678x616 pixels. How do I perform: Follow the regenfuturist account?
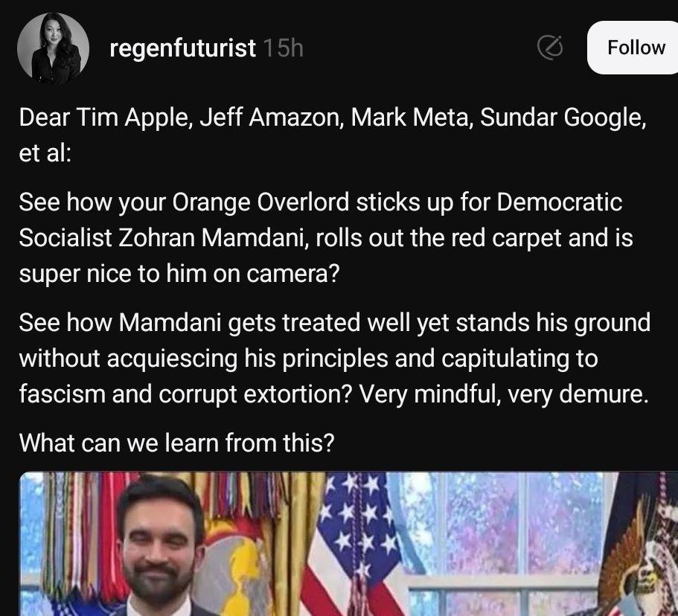click(634, 48)
